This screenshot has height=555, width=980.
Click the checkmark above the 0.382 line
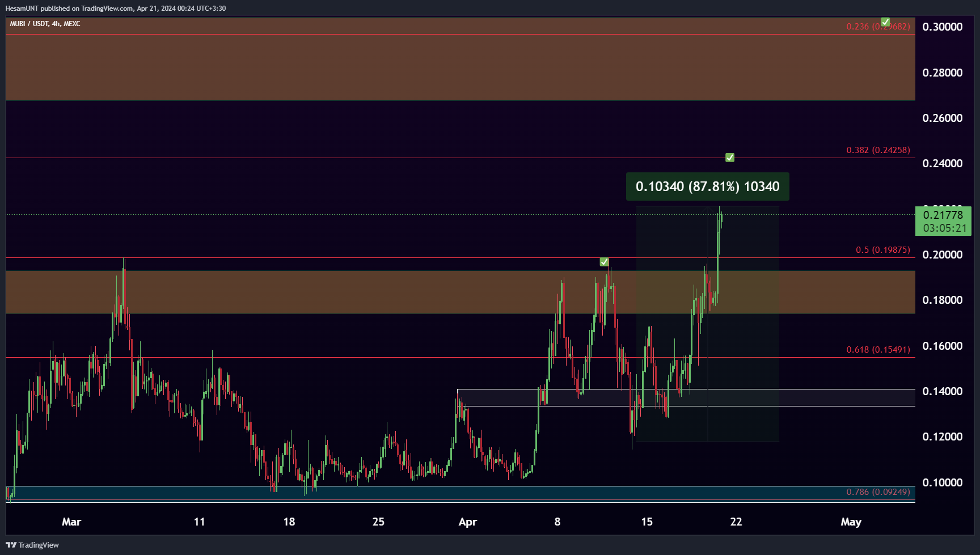point(730,157)
